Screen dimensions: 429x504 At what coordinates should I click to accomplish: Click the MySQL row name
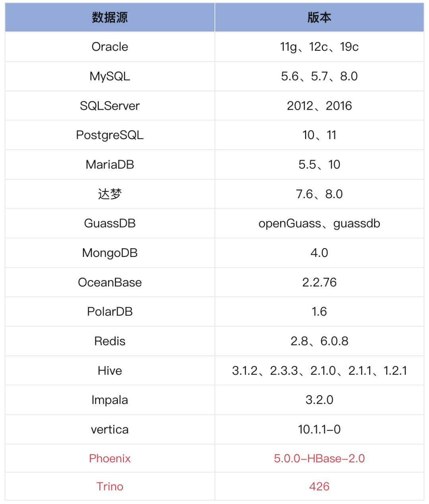110,76
